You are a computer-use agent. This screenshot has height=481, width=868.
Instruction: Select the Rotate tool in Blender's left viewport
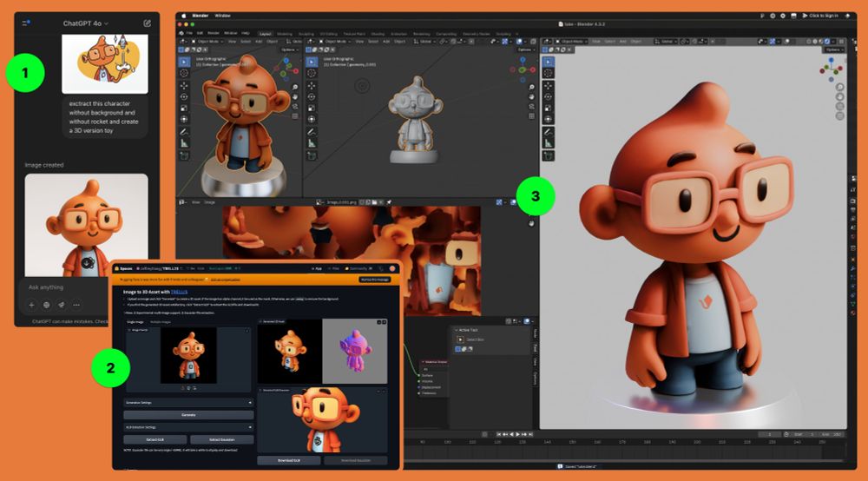point(184,96)
